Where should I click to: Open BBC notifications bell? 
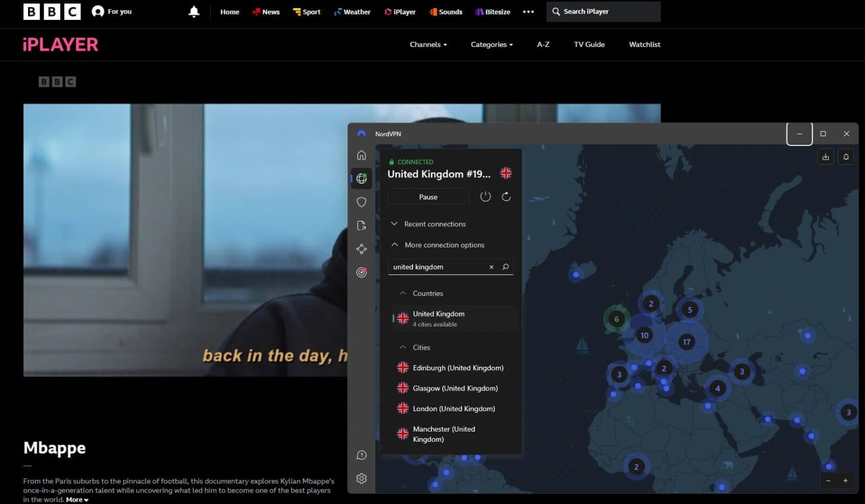194,12
